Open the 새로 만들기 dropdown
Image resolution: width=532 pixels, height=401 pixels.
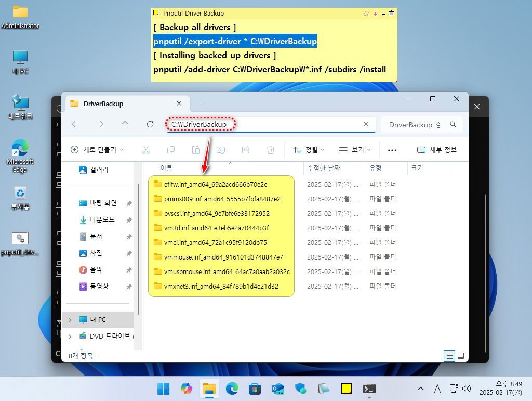[x=97, y=150]
